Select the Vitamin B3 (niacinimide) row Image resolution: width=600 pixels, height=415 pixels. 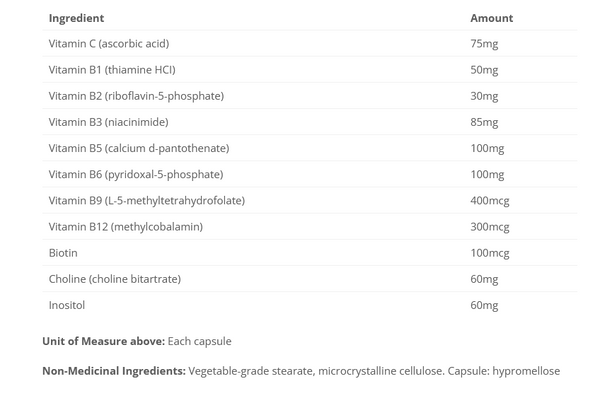108,122
